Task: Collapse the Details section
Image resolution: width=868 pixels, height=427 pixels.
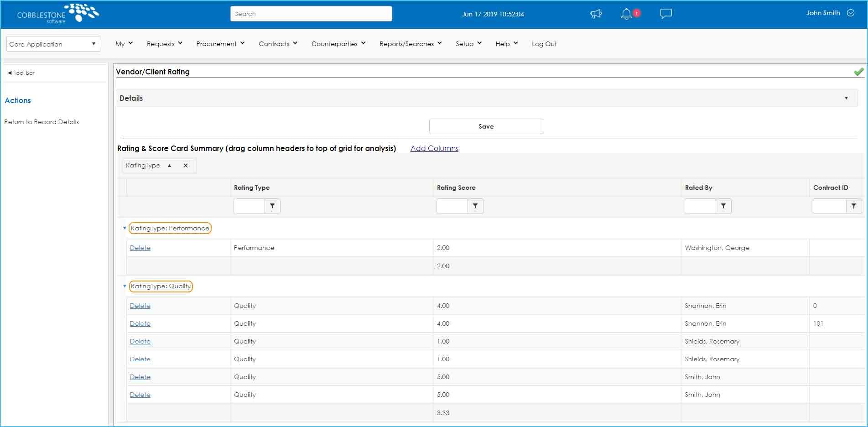Action: point(847,98)
